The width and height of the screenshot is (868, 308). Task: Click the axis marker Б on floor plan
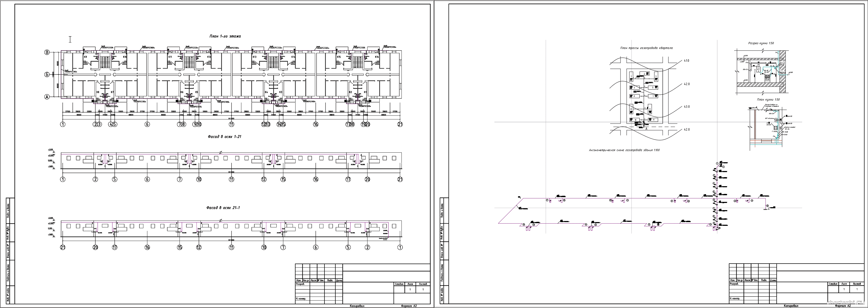click(x=47, y=74)
